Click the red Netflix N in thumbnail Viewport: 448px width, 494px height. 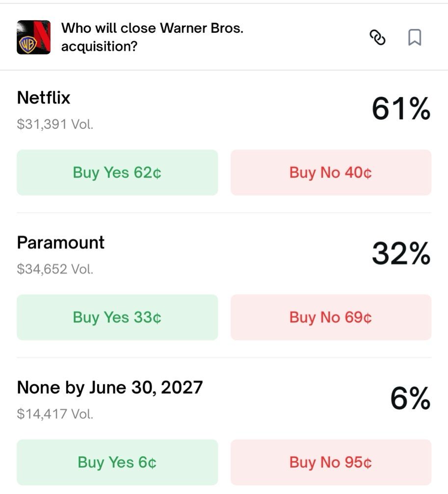point(43,32)
